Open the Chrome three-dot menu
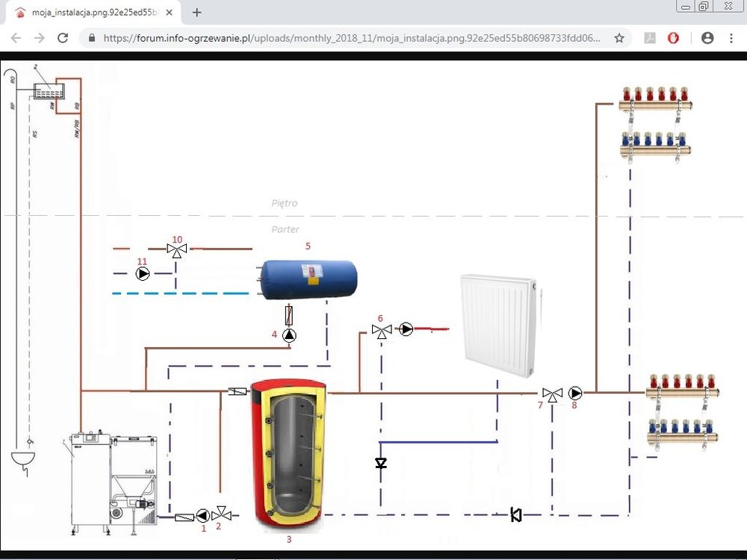 coord(731,38)
